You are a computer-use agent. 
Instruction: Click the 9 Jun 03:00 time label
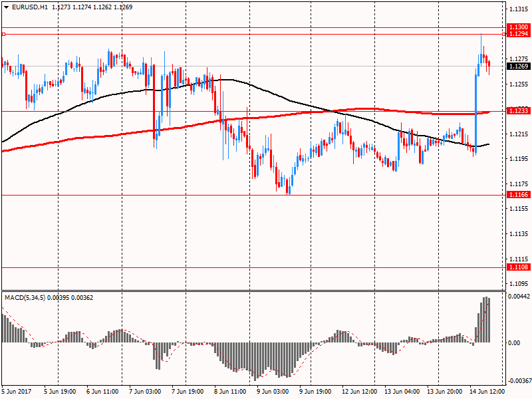[273, 392]
